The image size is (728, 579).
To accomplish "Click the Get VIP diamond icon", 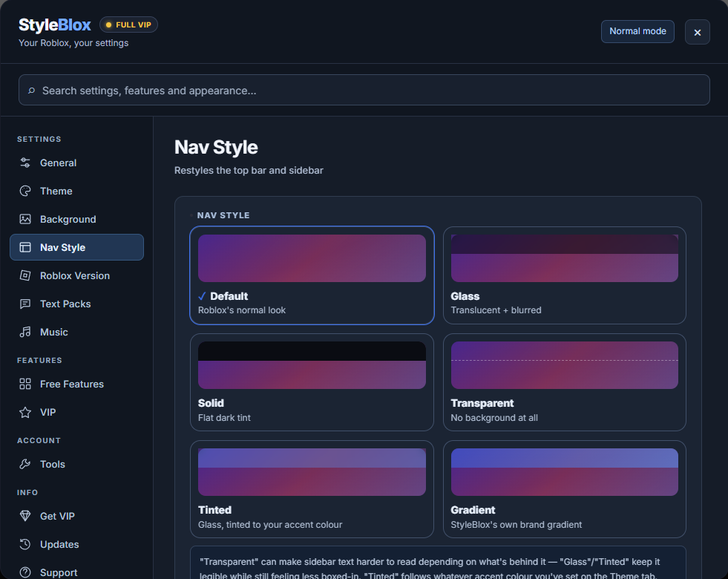I will point(25,516).
